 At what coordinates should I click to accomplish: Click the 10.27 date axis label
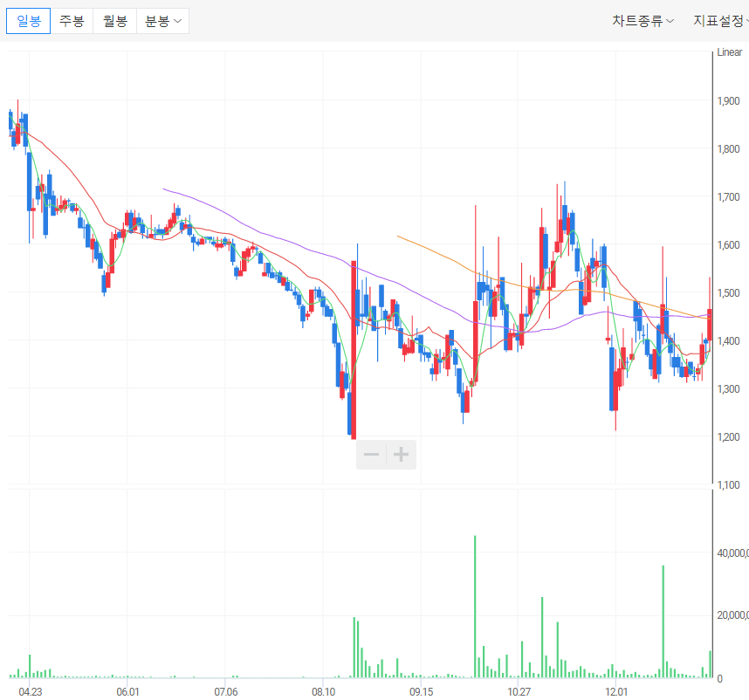(519, 692)
